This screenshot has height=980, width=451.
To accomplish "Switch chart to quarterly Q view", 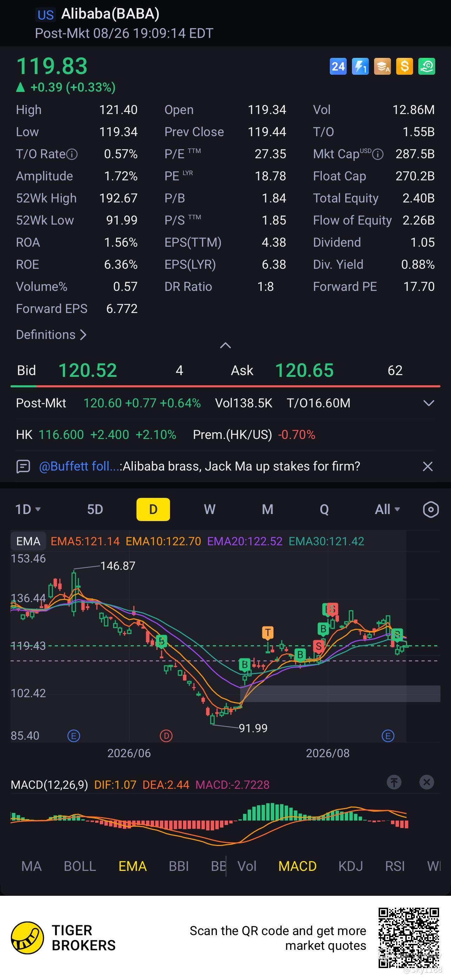I will pyautogui.click(x=324, y=509).
